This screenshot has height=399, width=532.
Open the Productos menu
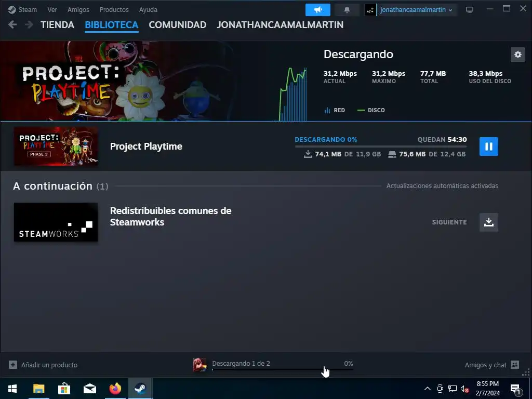pyautogui.click(x=114, y=9)
